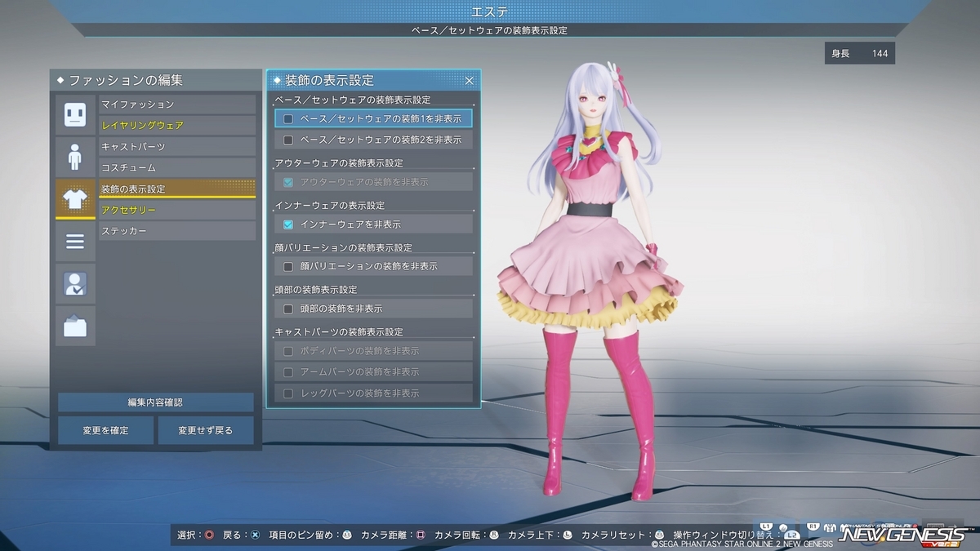This screenshot has width=980, height=551.
Task: Click the 装飾の表示設定 panel title
Action: [329, 80]
